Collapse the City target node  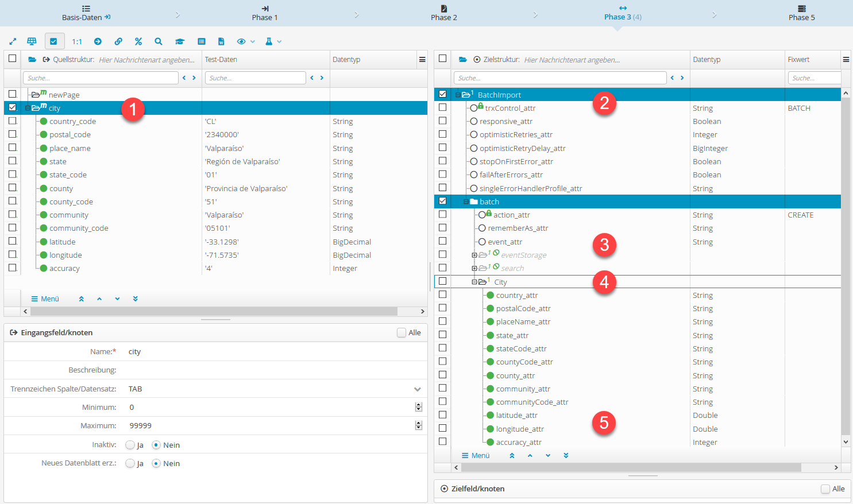click(x=474, y=282)
